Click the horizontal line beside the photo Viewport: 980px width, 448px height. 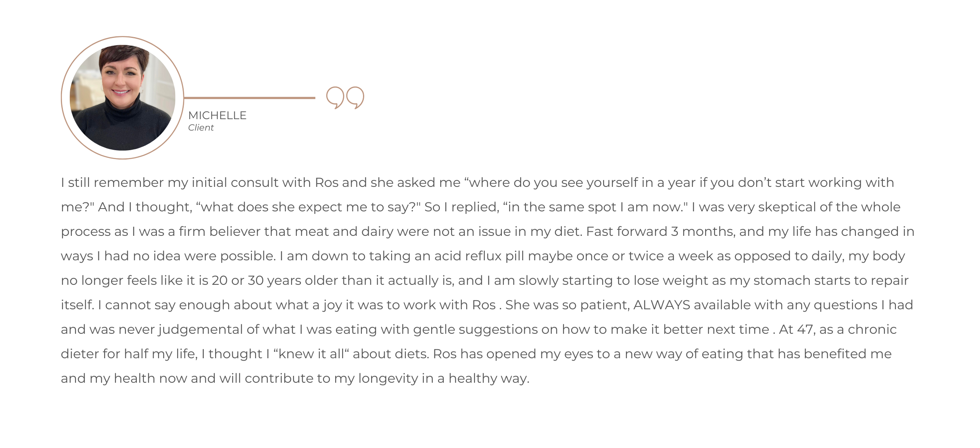[249, 98]
